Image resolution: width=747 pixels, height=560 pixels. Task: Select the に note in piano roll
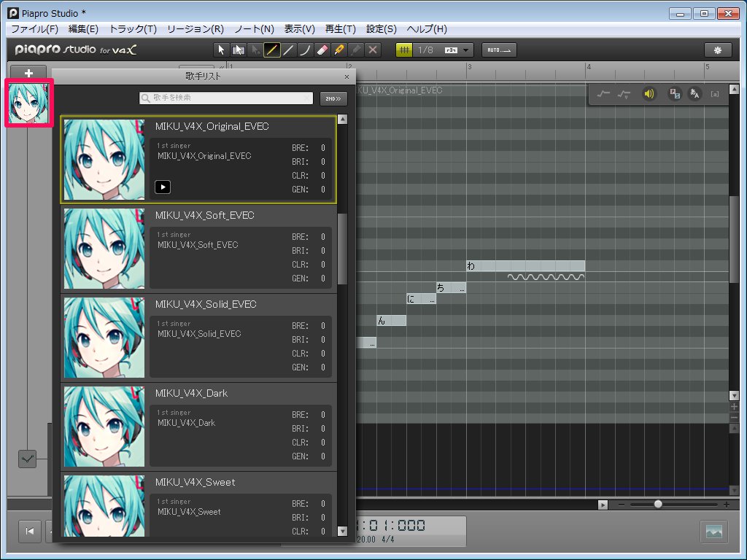(x=421, y=298)
